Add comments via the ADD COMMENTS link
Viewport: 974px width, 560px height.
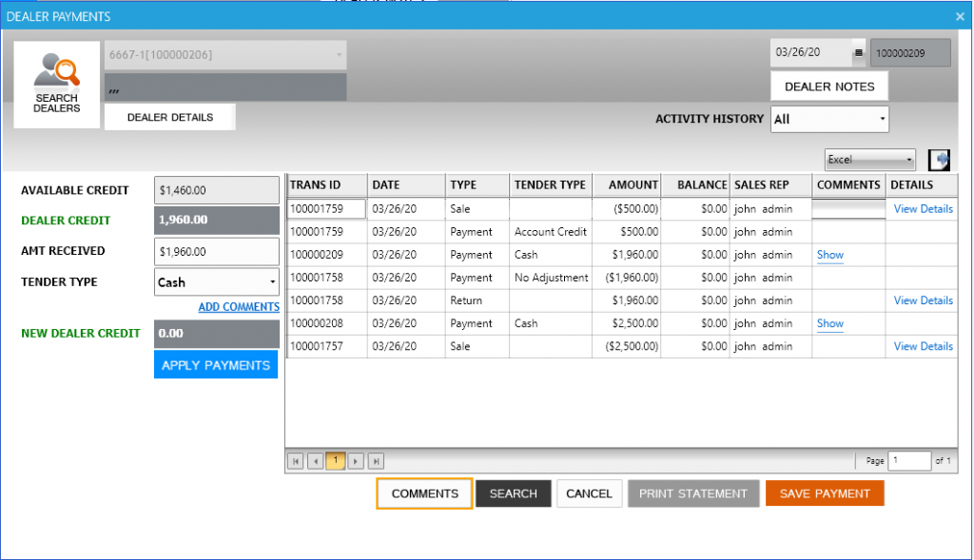(239, 306)
